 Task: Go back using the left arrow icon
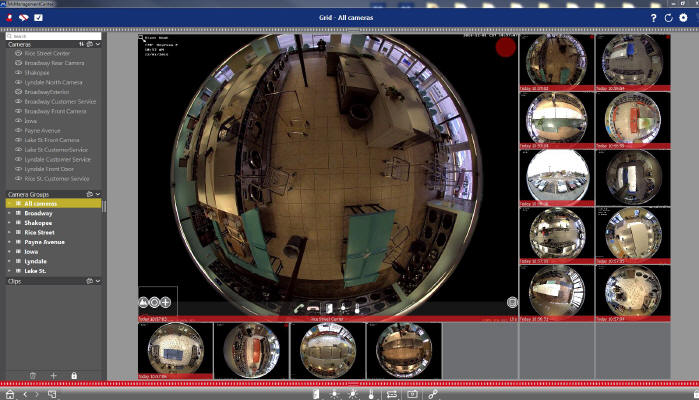(x=25, y=394)
